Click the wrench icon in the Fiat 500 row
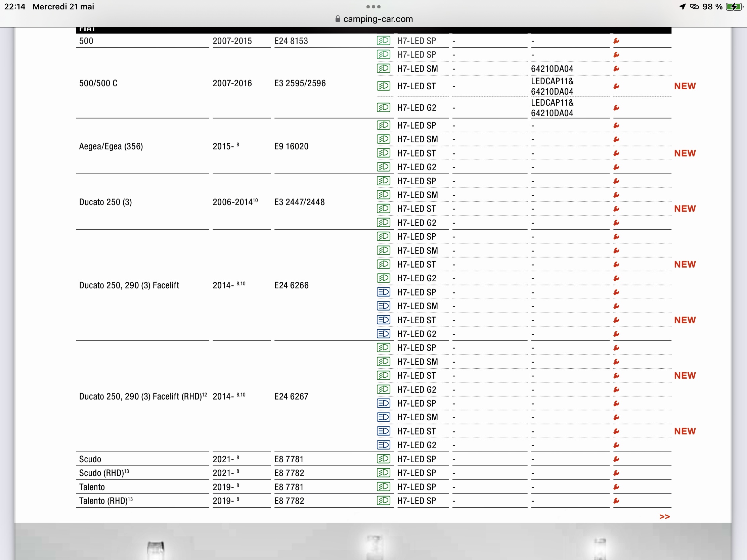747x560 pixels. [x=616, y=41]
